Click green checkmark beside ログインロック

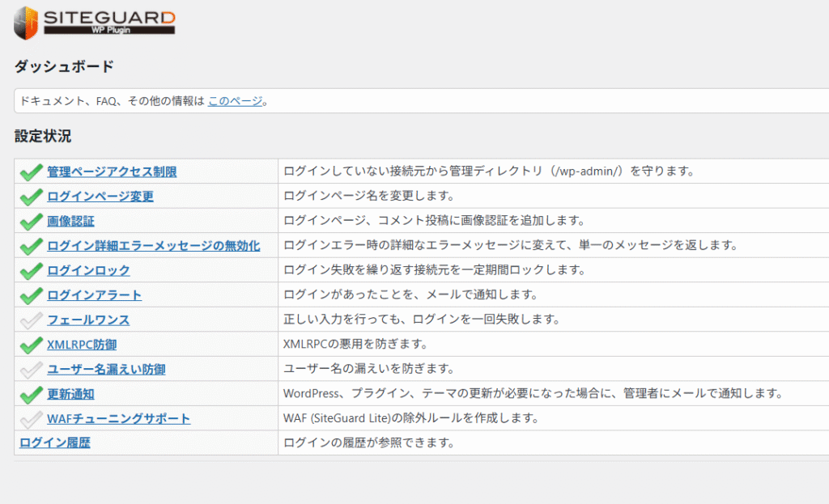tap(32, 271)
